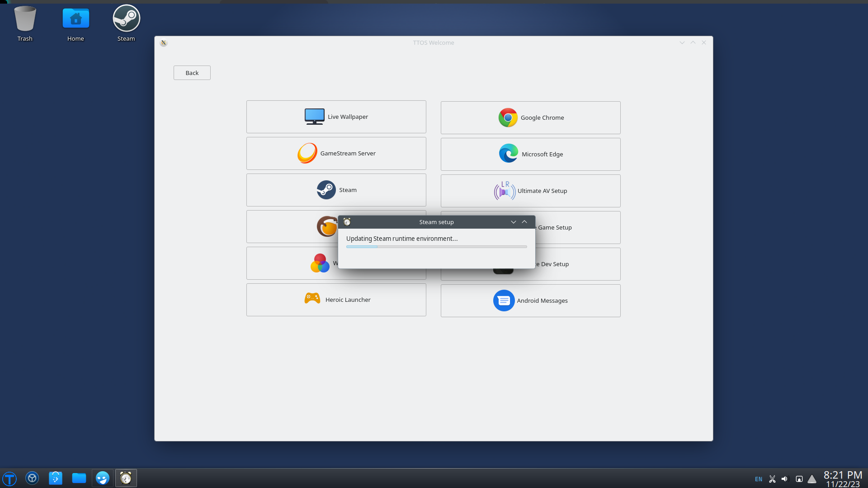Click the X icon in TTOS Welcome title bar
This screenshot has height=488, width=868.
164,42
